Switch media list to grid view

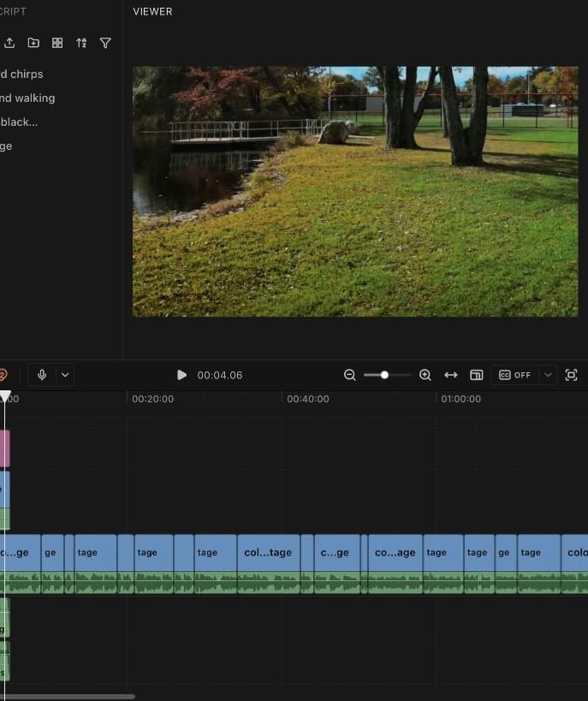57,43
